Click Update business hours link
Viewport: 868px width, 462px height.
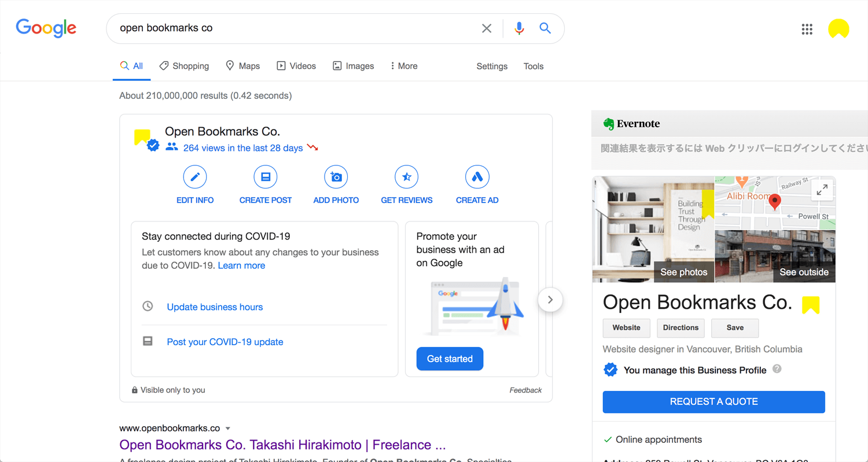click(215, 307)
